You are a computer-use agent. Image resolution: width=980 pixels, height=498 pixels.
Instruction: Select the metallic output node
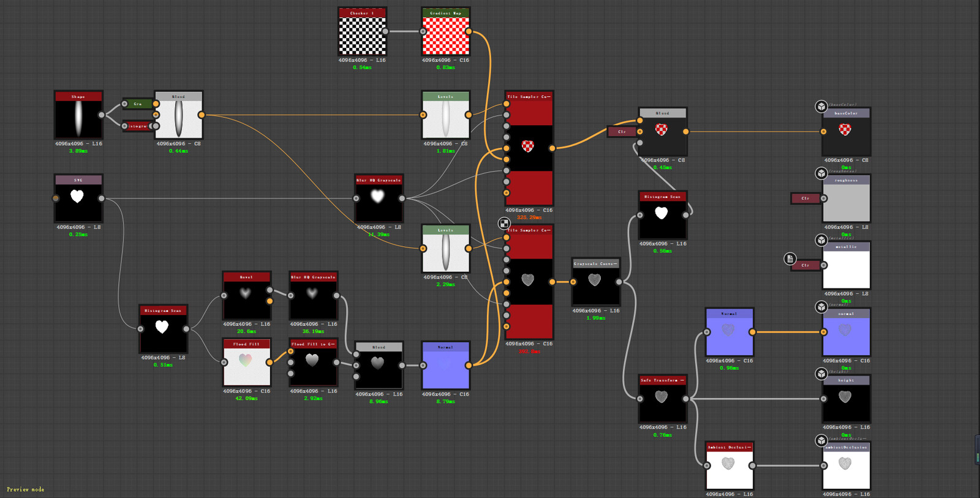click(846, 265)
